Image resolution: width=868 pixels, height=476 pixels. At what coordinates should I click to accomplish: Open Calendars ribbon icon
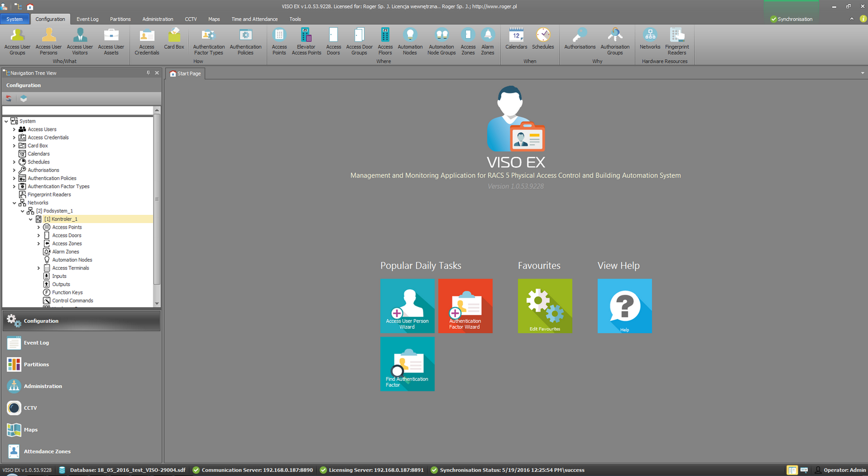point(516,39)
